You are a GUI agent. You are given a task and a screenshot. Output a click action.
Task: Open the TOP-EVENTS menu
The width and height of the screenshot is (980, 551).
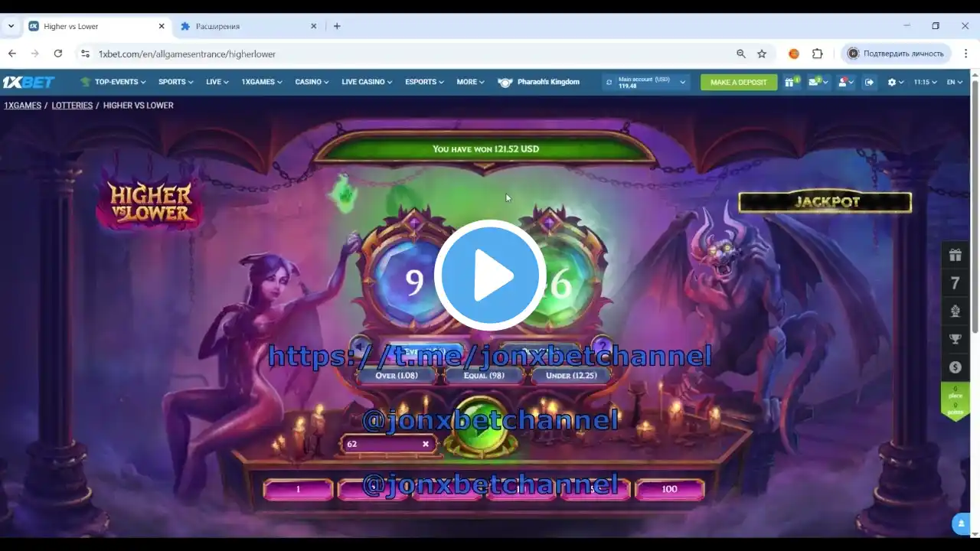click(115, 82)
